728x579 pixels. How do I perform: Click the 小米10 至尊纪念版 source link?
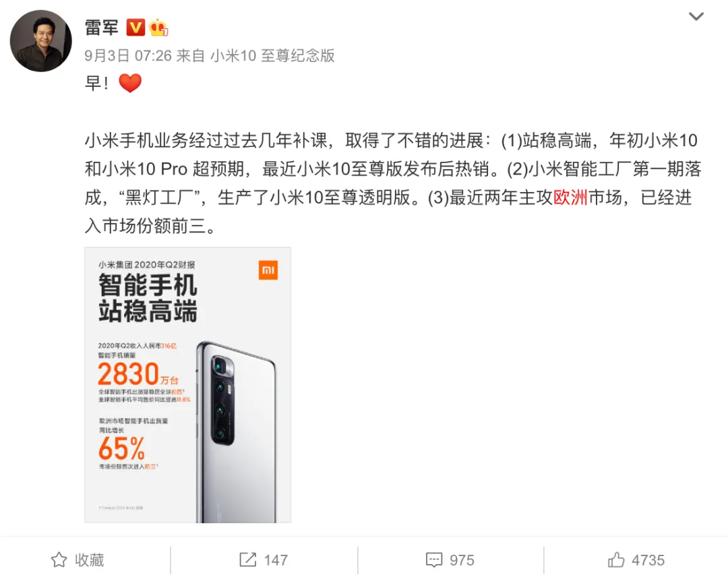click(x=272, y=56)
